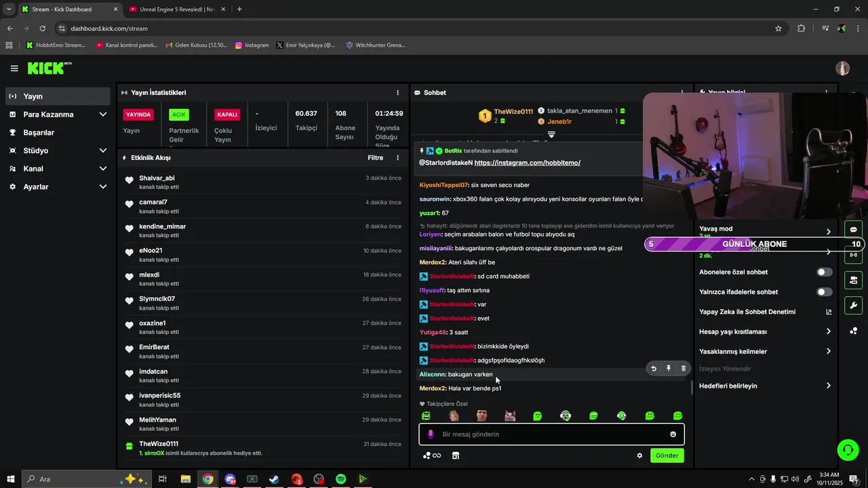
Task: Select Başarılar in the sidebar
Action: pyautogui.click(x=58, y=132)
